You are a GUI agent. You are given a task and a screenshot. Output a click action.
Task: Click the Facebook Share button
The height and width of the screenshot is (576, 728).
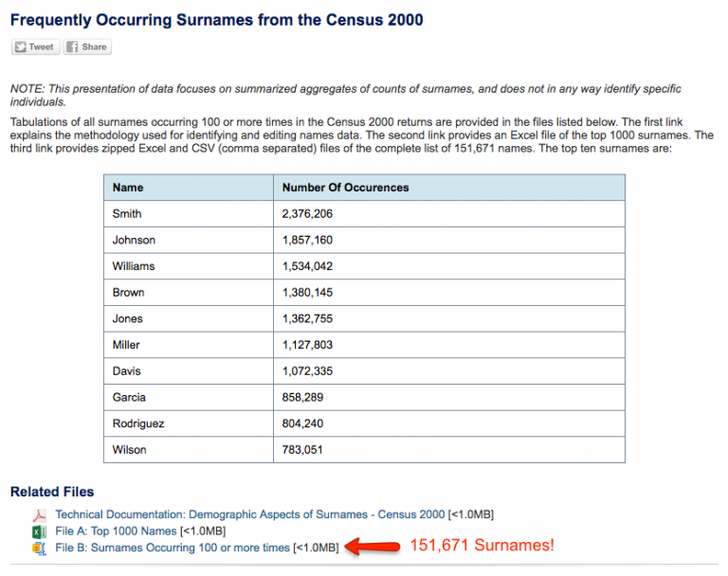click(x=87, y=46)
